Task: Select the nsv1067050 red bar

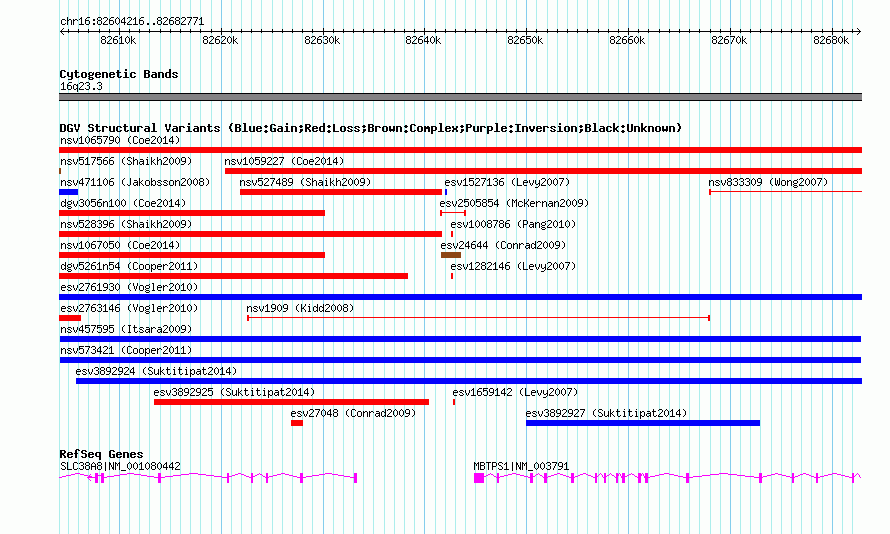Action: [x=192, y=255]
